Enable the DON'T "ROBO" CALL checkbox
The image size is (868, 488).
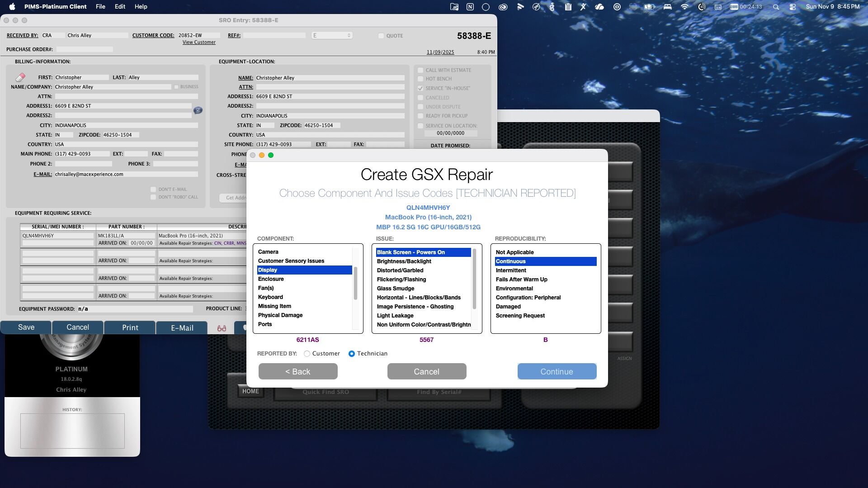(153, 197)
